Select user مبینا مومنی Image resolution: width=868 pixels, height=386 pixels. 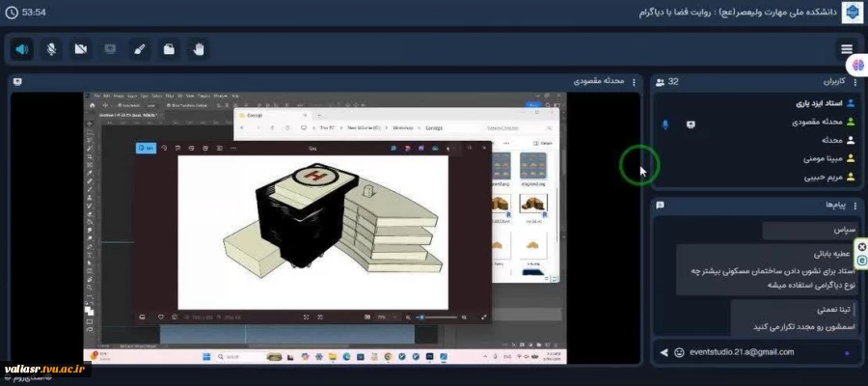(823, 159)
